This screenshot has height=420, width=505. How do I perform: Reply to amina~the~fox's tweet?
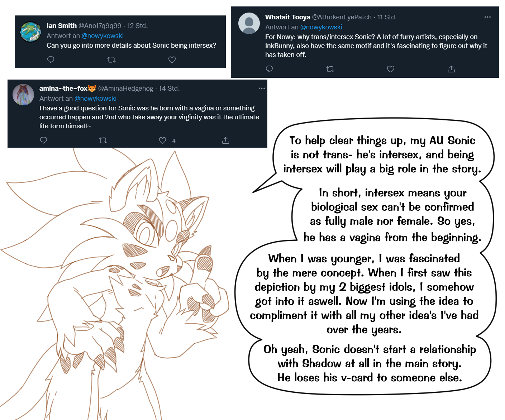point(44,140)
